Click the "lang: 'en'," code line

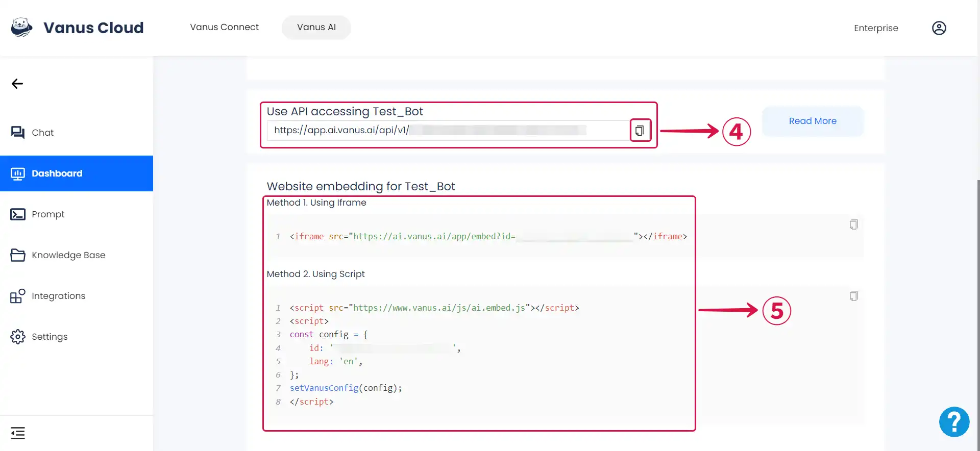click(335, 362)
